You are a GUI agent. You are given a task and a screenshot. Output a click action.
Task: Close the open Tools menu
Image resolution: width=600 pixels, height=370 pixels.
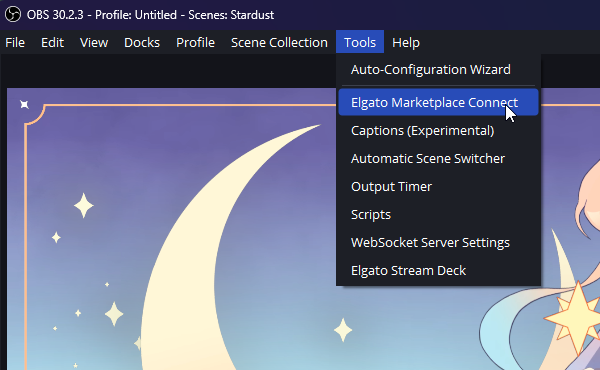(360, 42)
